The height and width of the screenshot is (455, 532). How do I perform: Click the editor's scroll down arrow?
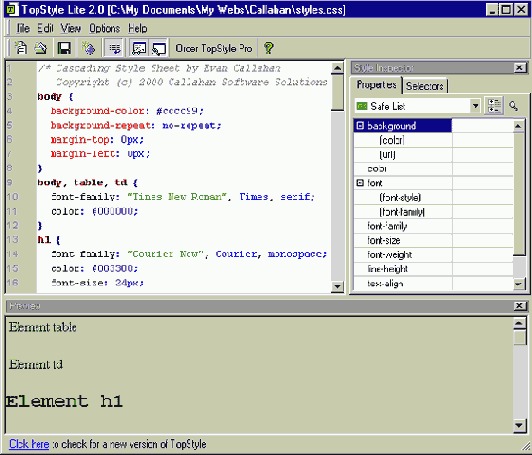point(337,286)
